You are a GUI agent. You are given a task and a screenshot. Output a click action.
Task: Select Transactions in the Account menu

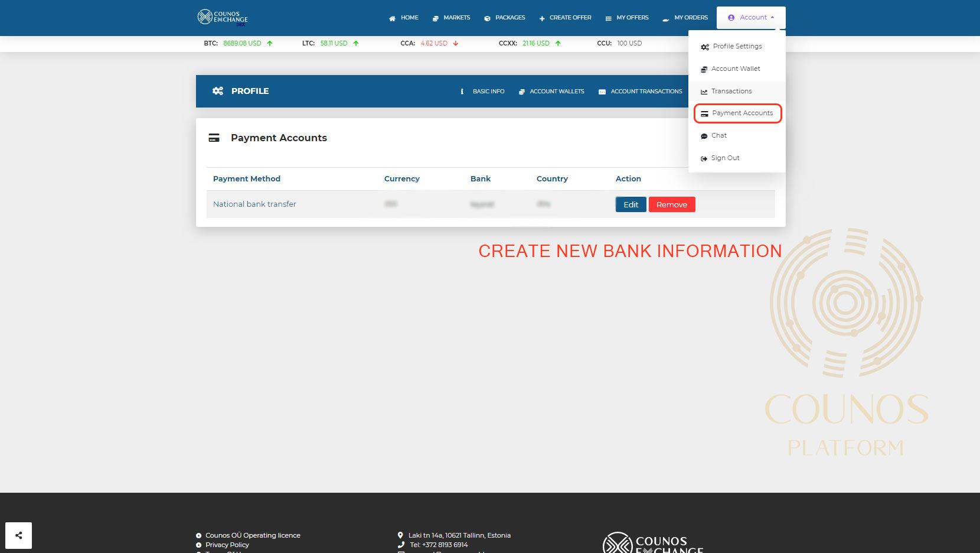click(x=737, y=91)
